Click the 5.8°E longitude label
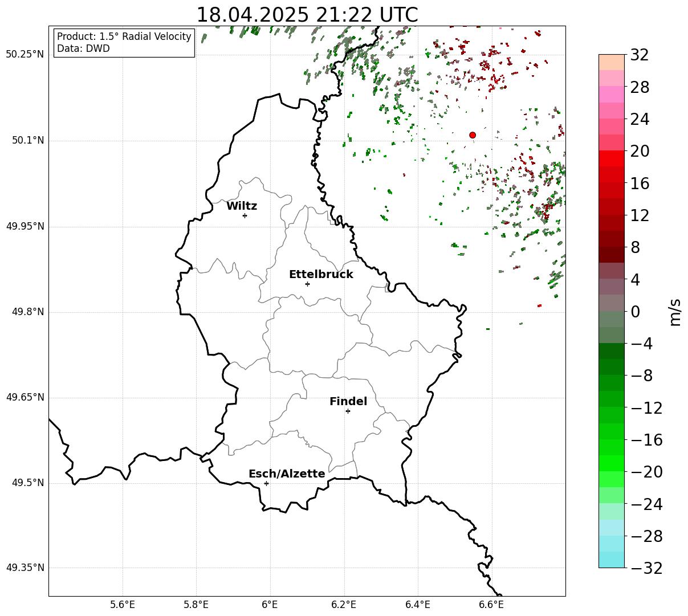 tap(196, 605)
